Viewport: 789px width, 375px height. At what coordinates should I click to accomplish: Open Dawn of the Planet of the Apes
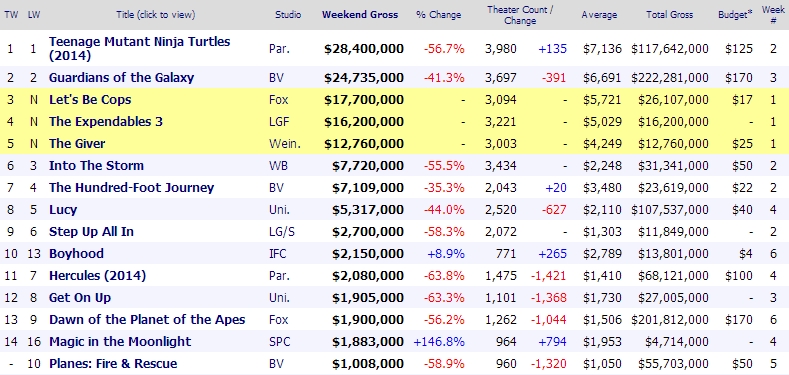click(147, 320)
